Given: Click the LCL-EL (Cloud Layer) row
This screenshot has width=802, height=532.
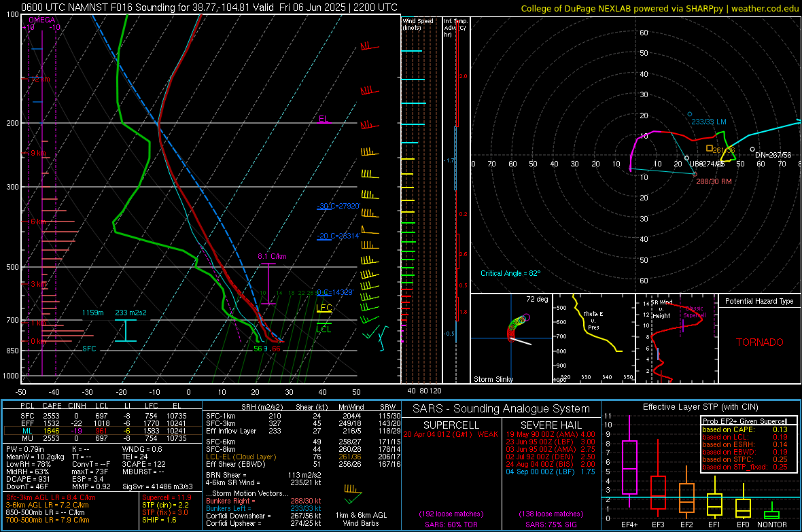Looking at the screenshot, I should click(303, 457).
